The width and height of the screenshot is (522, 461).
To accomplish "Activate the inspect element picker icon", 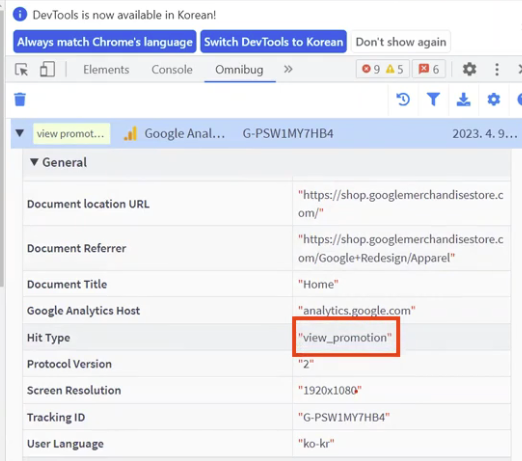I will tap(22, 70).
